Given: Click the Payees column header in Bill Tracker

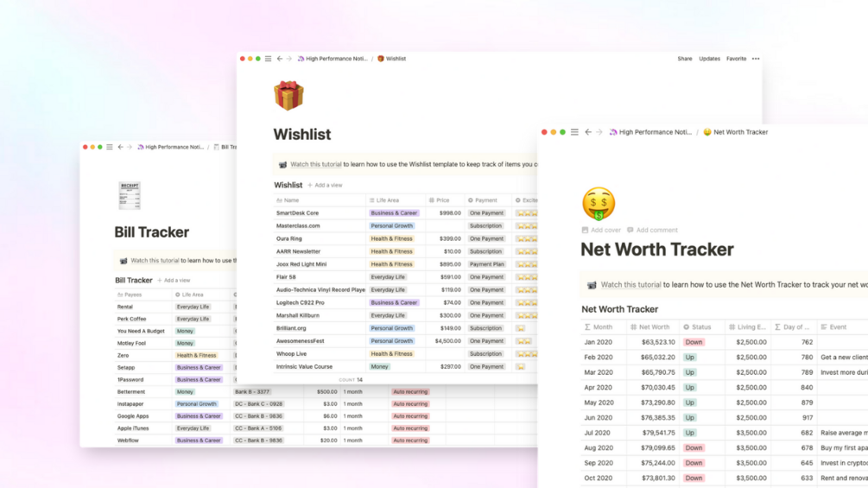Looking at the screenshot, I should click(143, 295).
